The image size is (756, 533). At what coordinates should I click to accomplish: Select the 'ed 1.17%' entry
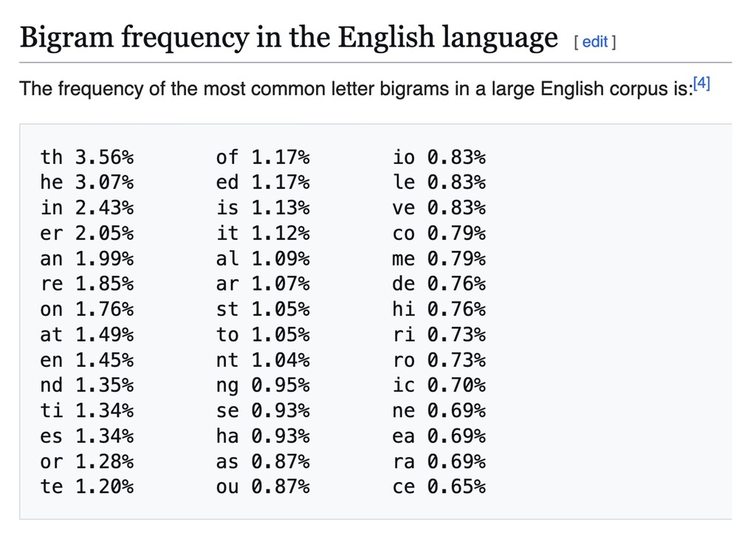coord(263,182)
